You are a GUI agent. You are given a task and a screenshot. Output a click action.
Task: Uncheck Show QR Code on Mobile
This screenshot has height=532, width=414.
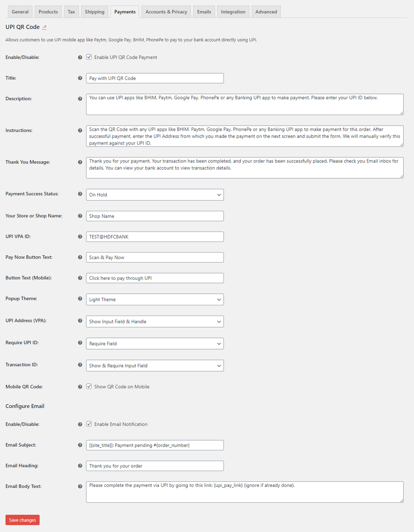point(89,387)
